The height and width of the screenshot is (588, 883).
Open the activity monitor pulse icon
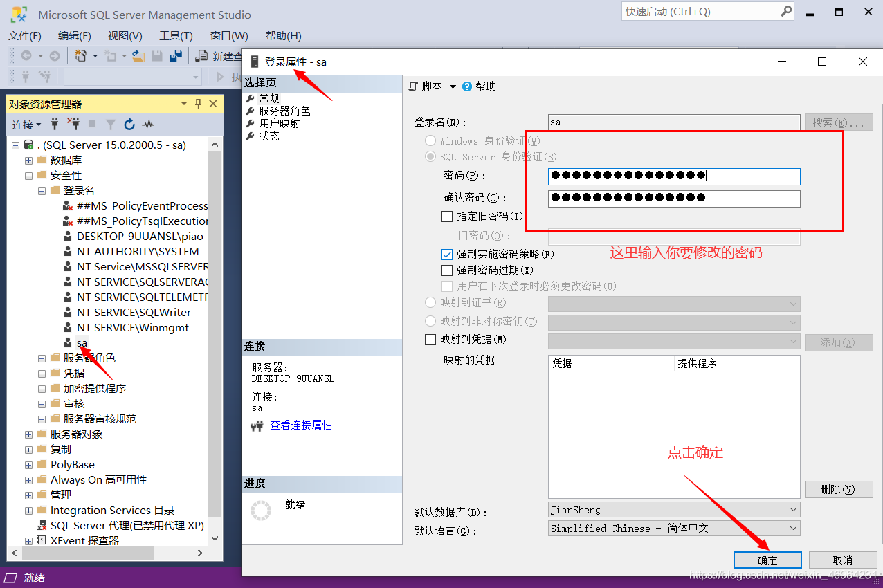tap(148, 125)
